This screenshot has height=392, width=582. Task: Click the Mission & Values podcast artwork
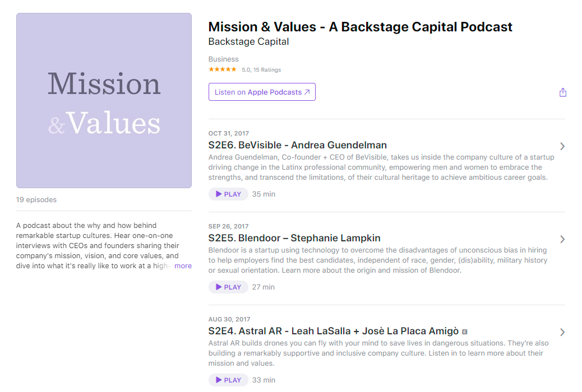click(104, 100)
